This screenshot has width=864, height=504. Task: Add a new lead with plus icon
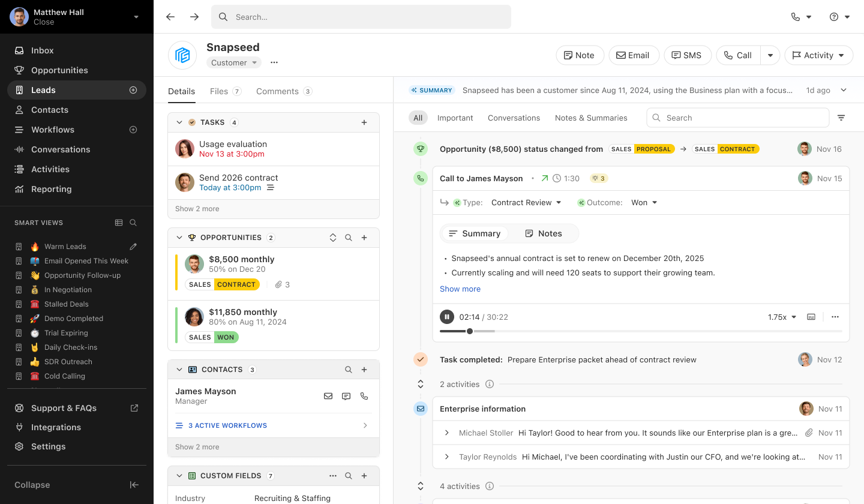click(133, 90)
